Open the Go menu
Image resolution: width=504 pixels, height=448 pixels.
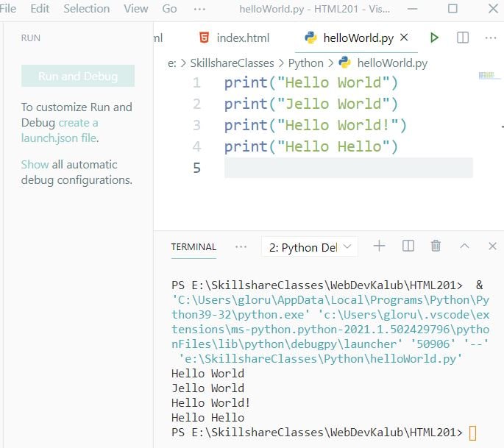[169, 9]
